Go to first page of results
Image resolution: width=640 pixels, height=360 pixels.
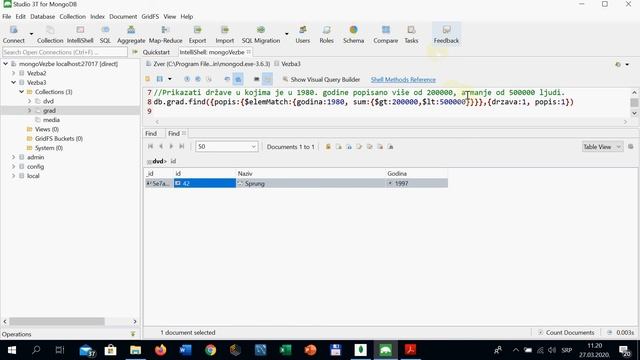click(x=151, y=147)
